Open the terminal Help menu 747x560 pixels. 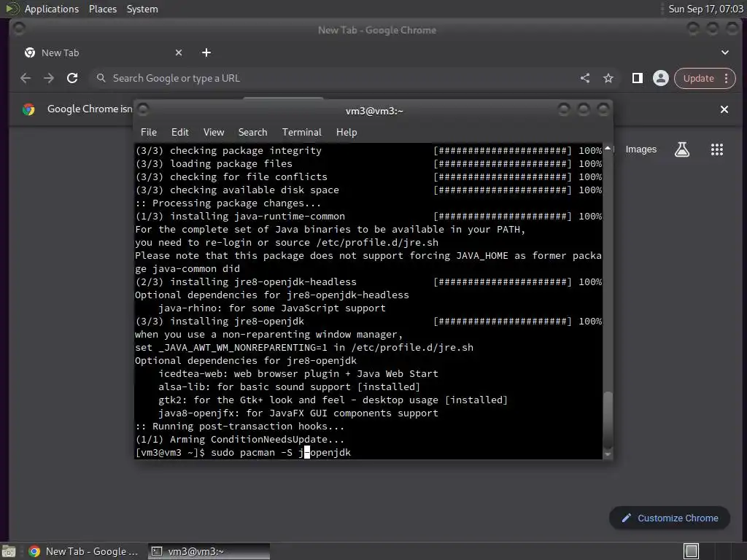pyautogui.click(x=347, y=133)
